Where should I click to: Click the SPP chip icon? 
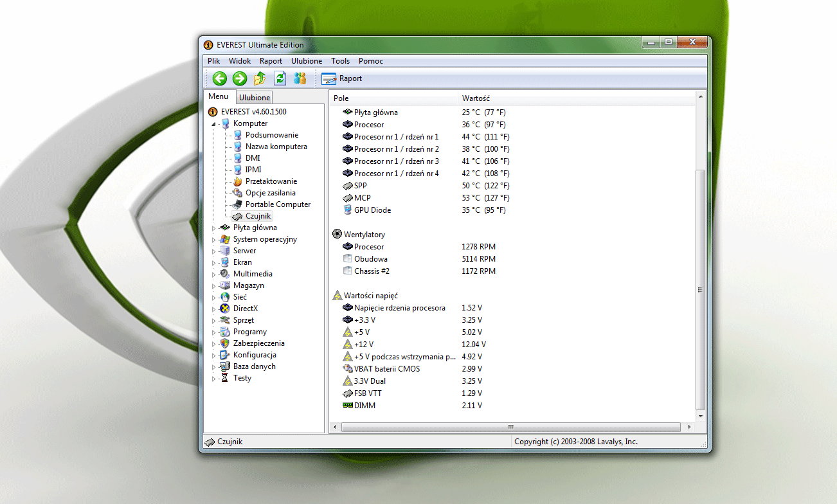pos(348,186)
